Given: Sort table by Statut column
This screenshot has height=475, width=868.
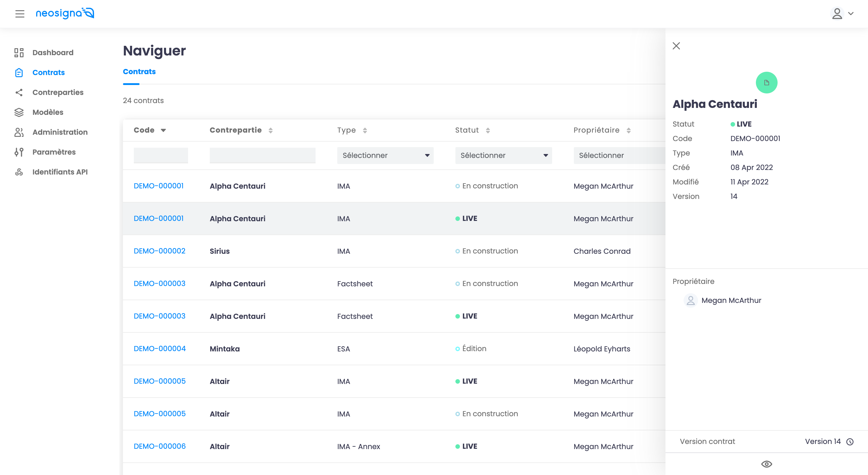Looking at the screenshot, I should (488, 131).
